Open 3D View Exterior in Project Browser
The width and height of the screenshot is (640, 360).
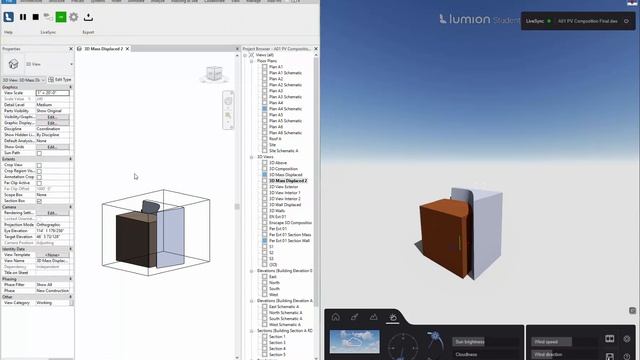(x=283, y=187)
